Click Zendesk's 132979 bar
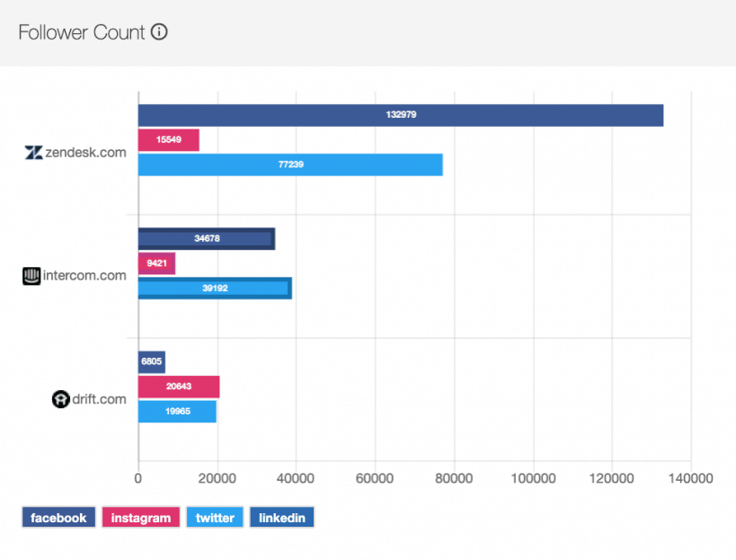 point(401,115)
